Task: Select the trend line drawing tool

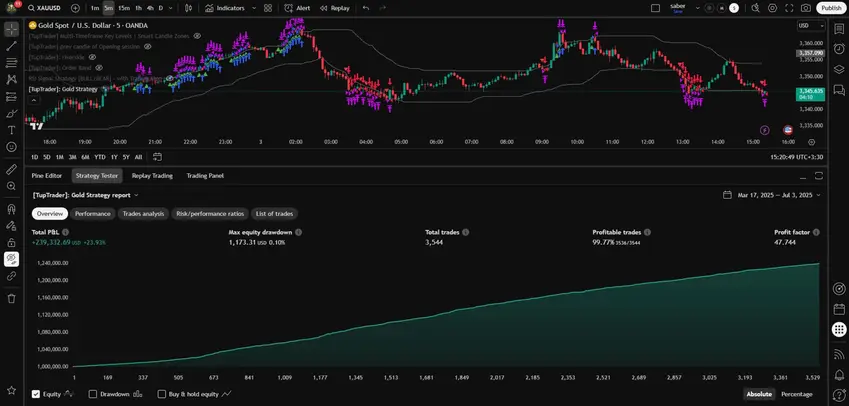Action: pyautogui.click(x=11, y=45)
